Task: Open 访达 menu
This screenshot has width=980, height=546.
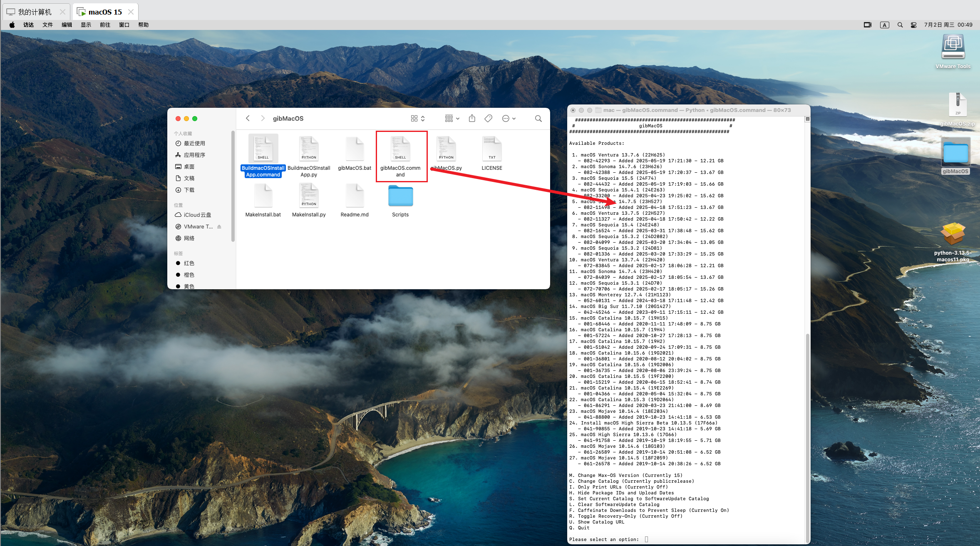Action: point(28,25)
